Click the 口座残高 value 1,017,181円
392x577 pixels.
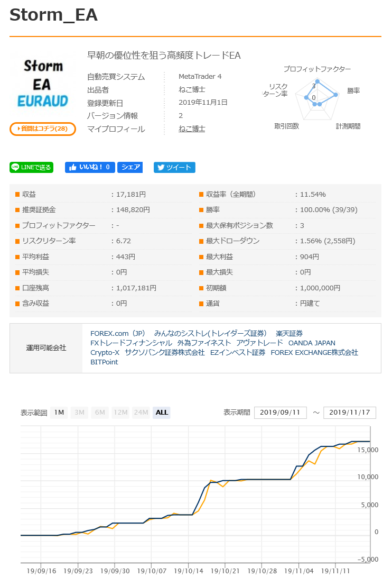click(136, 288)
